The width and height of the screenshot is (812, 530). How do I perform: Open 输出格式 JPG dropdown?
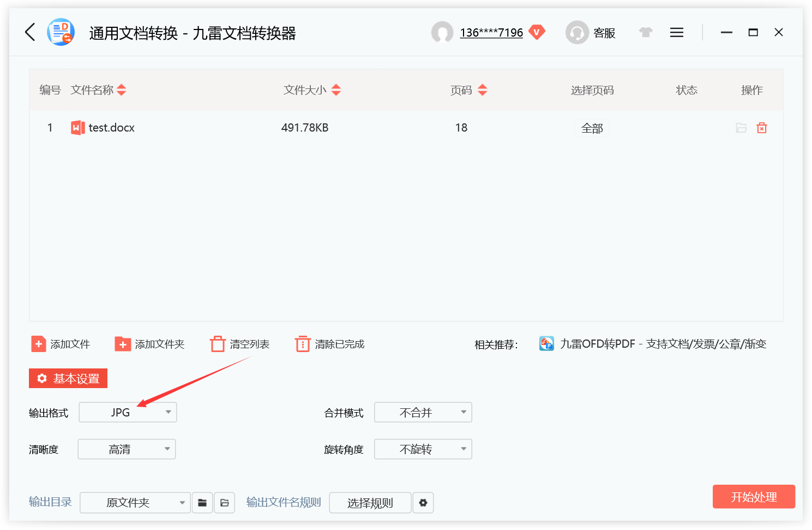[128, 412]
